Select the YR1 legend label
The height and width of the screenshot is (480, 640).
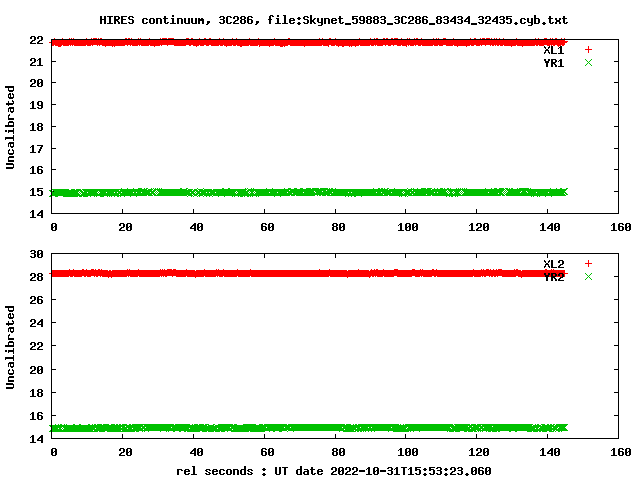tap(553, 63)
